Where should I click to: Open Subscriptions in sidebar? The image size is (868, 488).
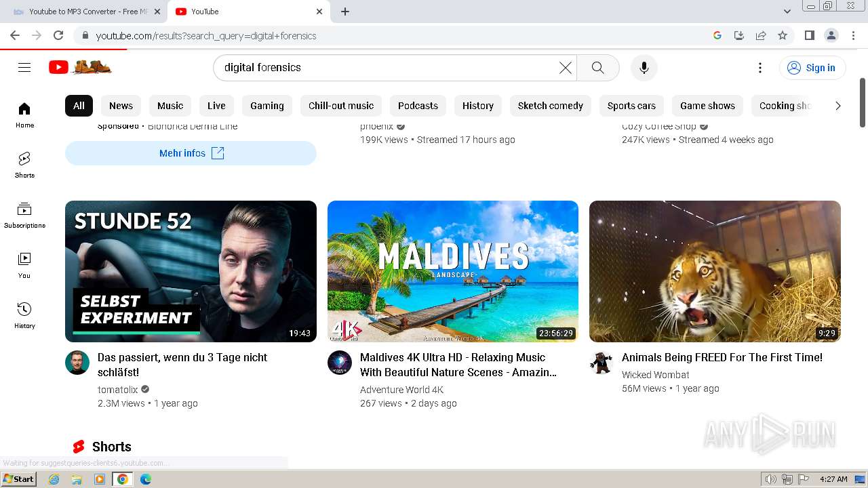coord(24,215)
